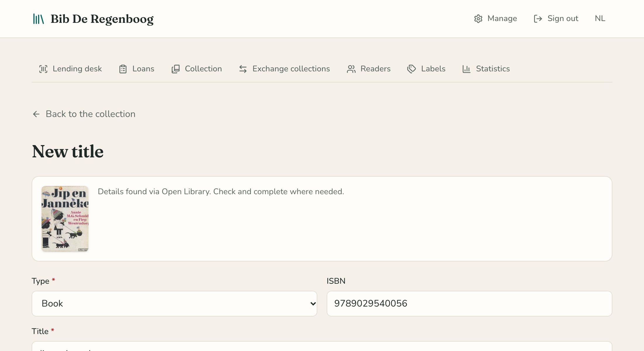644x351 pixels.
Task: Click the library books logo icon
Action: pos(38,19)
